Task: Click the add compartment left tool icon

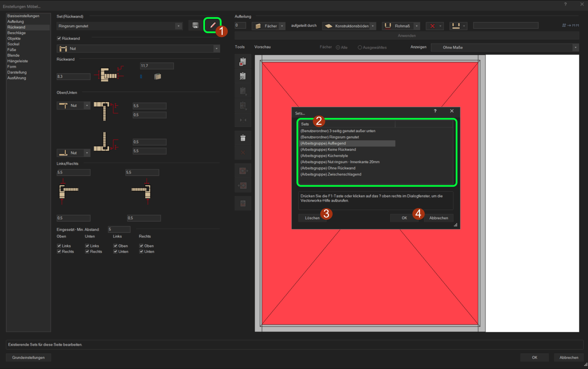Action: click(x=243, y=185)
